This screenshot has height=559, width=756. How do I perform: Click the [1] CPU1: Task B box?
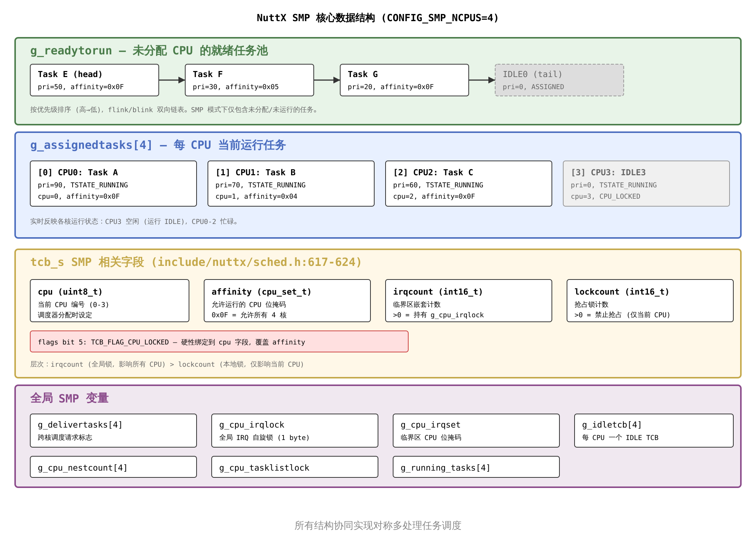[x=291, y=184]
